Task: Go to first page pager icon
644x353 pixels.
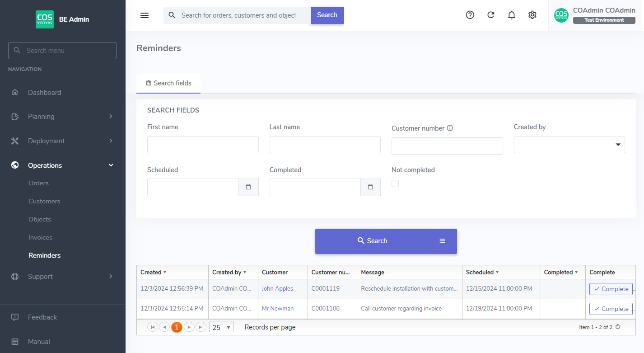Action: (153, 327)
